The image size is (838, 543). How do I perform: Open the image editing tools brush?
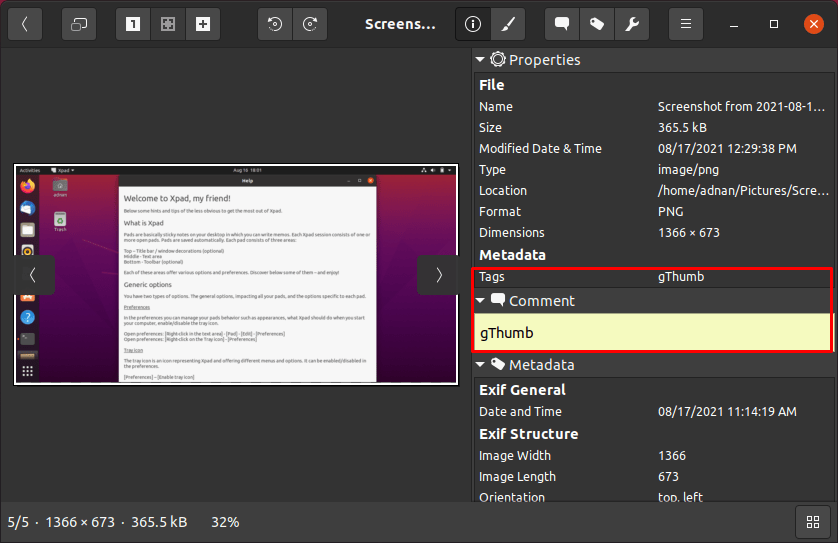508,24
